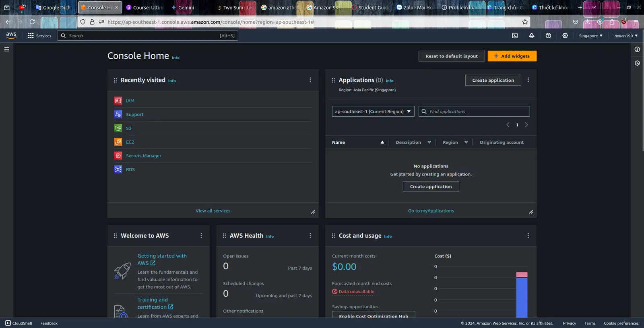This screenshot has height=328, width=644.
Task: Bookmark this page with the star icon
Action: pos(525,22)
